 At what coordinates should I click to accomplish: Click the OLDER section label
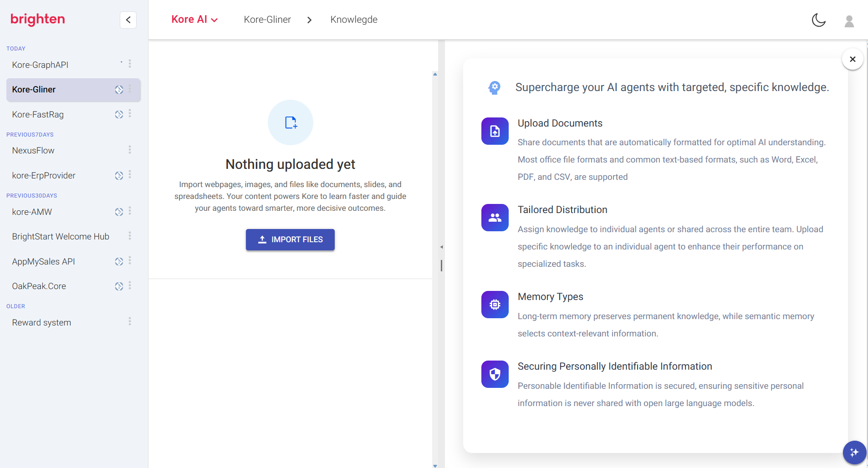(x=16, y=306)
